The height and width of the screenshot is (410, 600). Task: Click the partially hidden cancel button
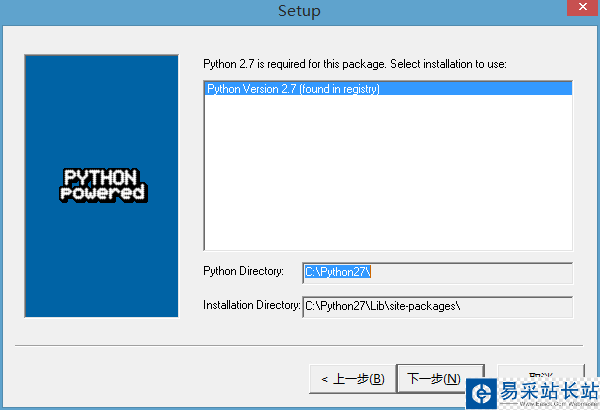click(x=541, y=371)
